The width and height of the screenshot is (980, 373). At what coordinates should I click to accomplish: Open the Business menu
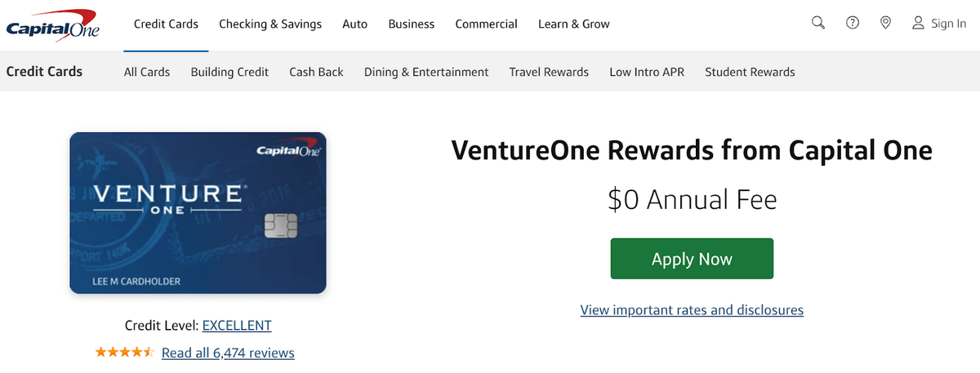pyautogui.click(x=412, y=24)
